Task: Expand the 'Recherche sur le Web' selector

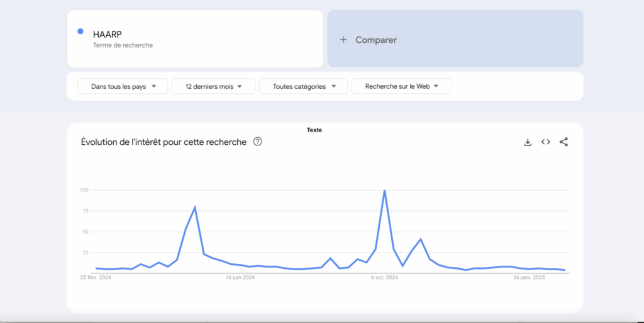Action: 401,86
